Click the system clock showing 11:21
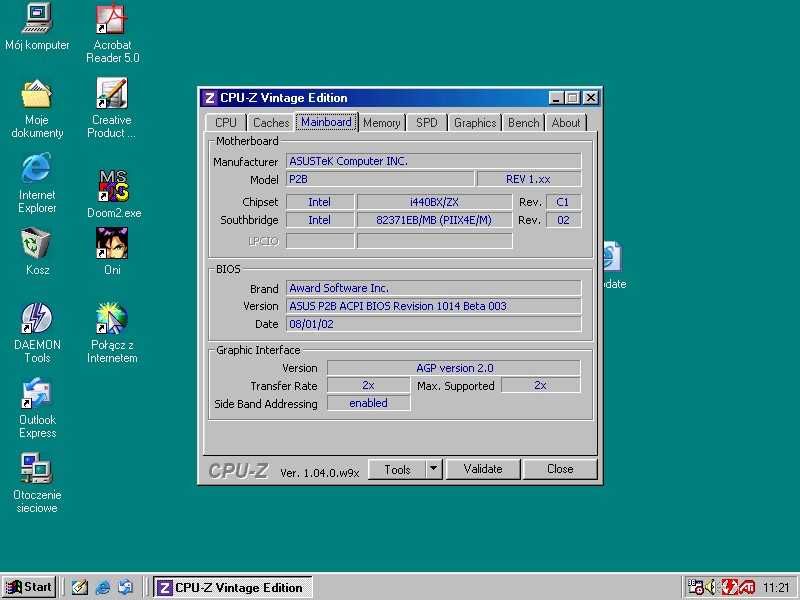Image resolution: width=800 pixels, height=600 pixels. [x=776, y=588]
